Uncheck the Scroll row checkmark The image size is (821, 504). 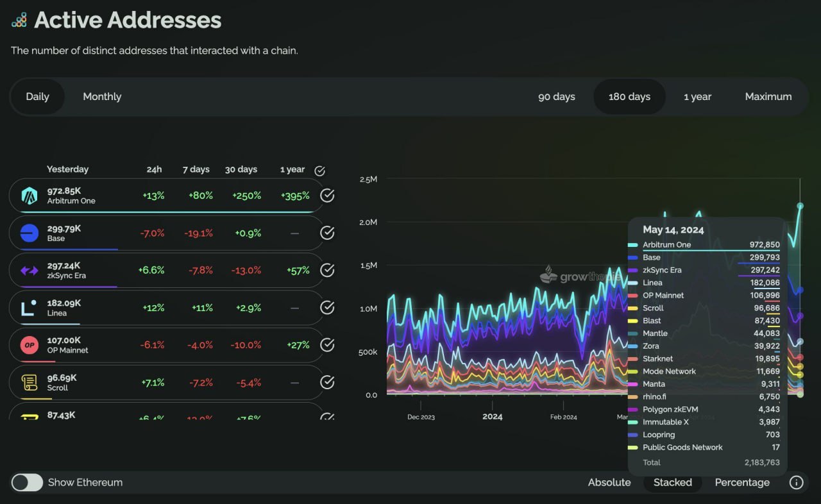pos(327,383)
